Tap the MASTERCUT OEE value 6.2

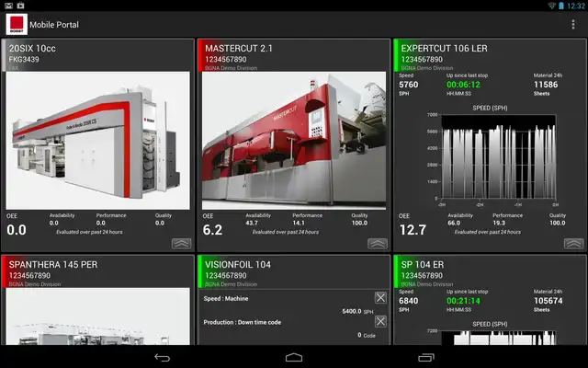(x=212, y=230)
